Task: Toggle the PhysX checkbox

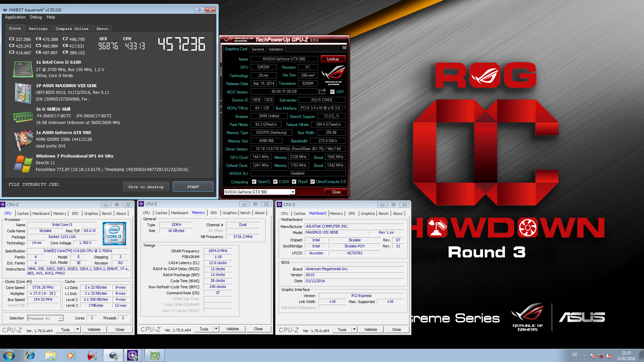Action: pyautogui.click(x=294, y=182)
